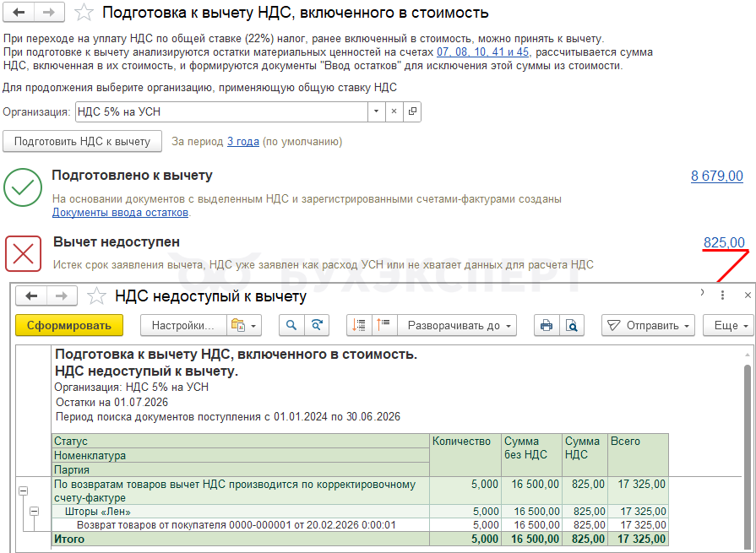Image resolution: width=756 pixels, height=553 pixels.
Task: Collapse the Шторы «Лен» group
Action: [x=35, y=511]
